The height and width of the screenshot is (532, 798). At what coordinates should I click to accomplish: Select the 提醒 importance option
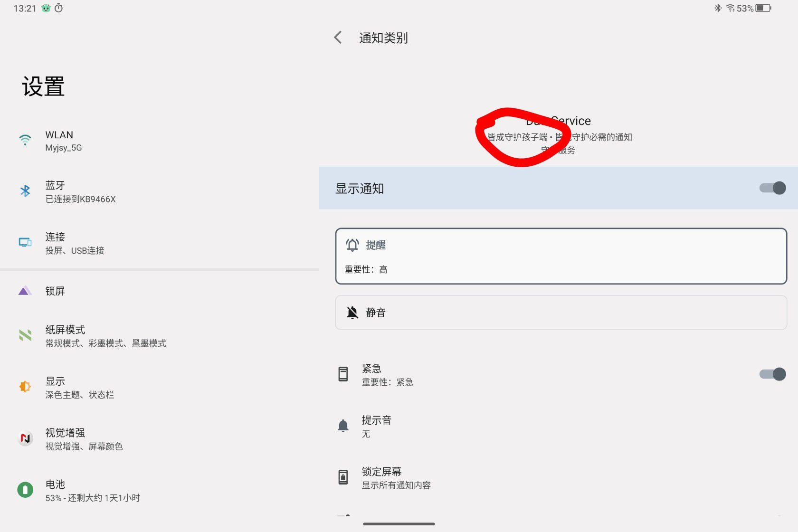click(561, 256)
